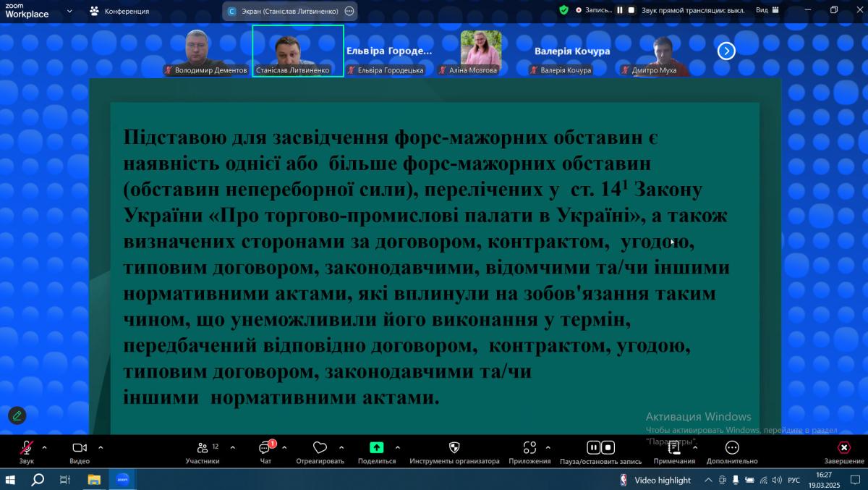Pause recording in the top bar
The height and width of the screenshot is (490, 868).
[x=620, y=10]
